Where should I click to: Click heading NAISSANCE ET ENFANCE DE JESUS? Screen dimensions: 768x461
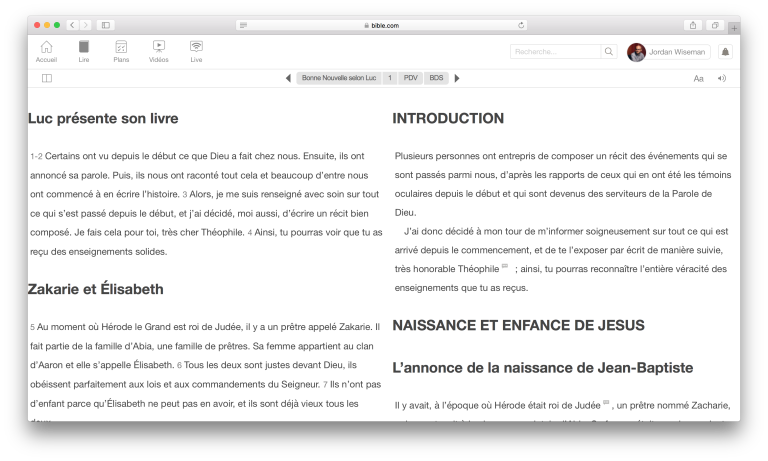point(519,325)
